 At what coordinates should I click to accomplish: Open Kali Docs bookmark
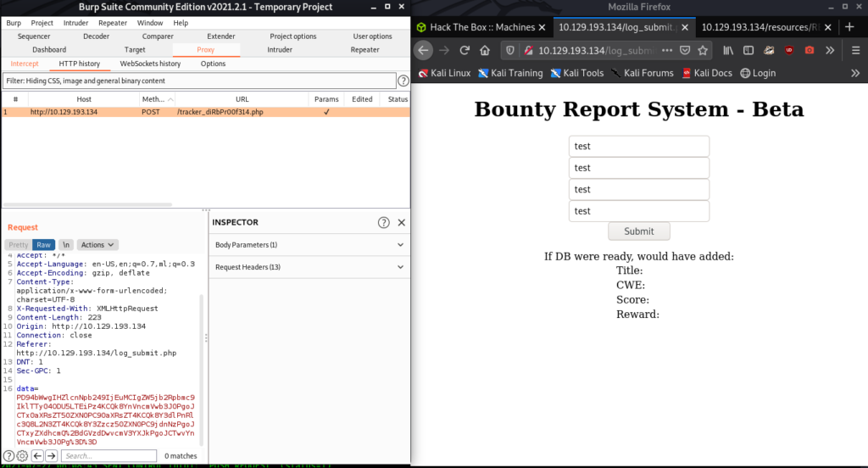click(708, 73)
